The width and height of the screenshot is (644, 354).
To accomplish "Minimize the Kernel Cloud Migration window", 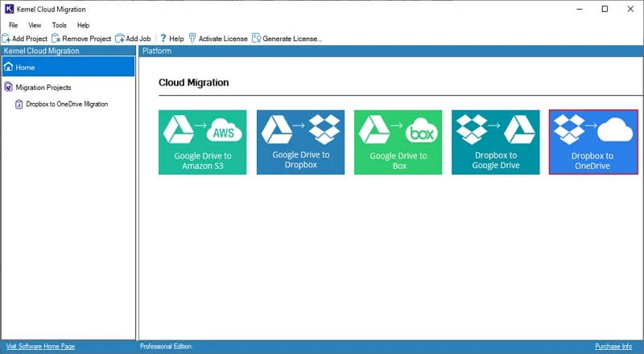I will click(x=580, y=9).
